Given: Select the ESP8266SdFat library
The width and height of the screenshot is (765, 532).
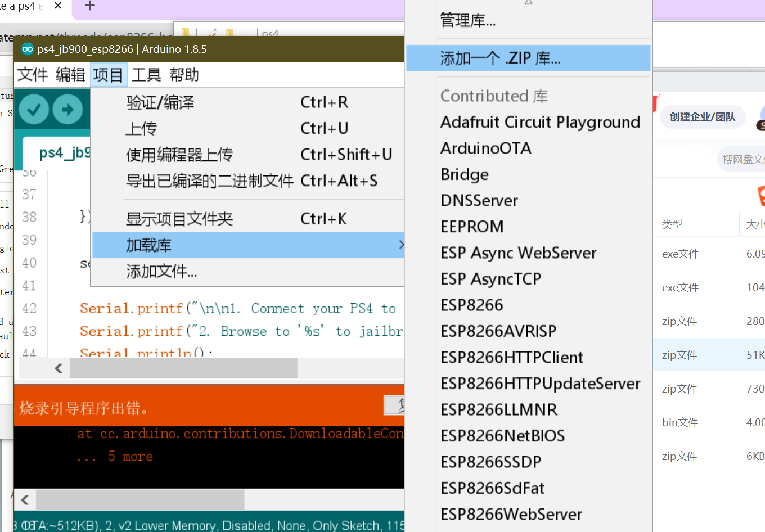Looking at the screenshot, I should [528, 488].
